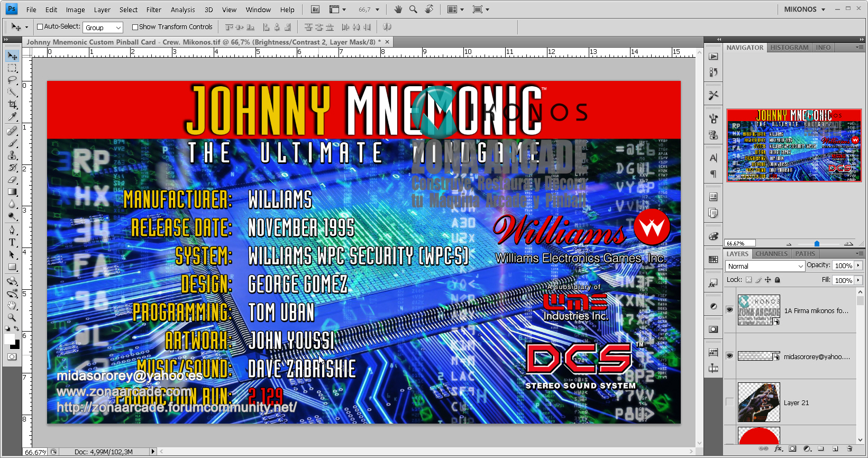Image resolution: width=868 pixels, height=458 pixels.
Task: Click the foreground color swatch
Action: pyautogui.click(x=10, y=339)
